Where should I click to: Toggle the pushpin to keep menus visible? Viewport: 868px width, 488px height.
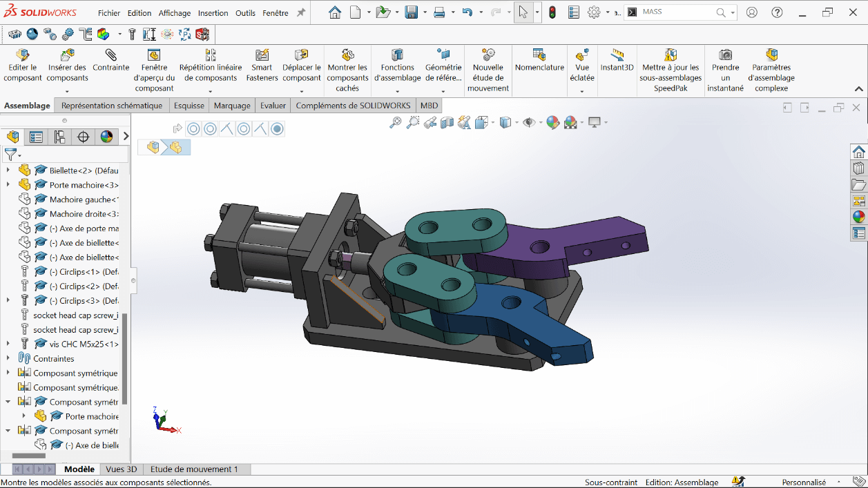[x=301, y=12]
